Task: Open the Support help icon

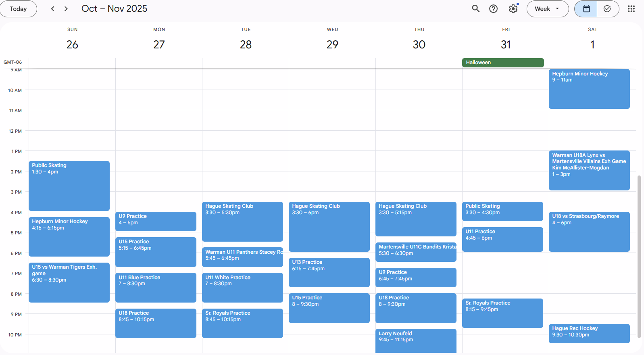Action: [493, 9]
